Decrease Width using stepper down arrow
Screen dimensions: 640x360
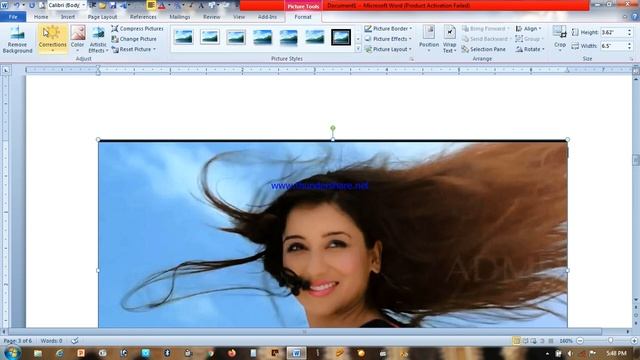tap(629, 49)
